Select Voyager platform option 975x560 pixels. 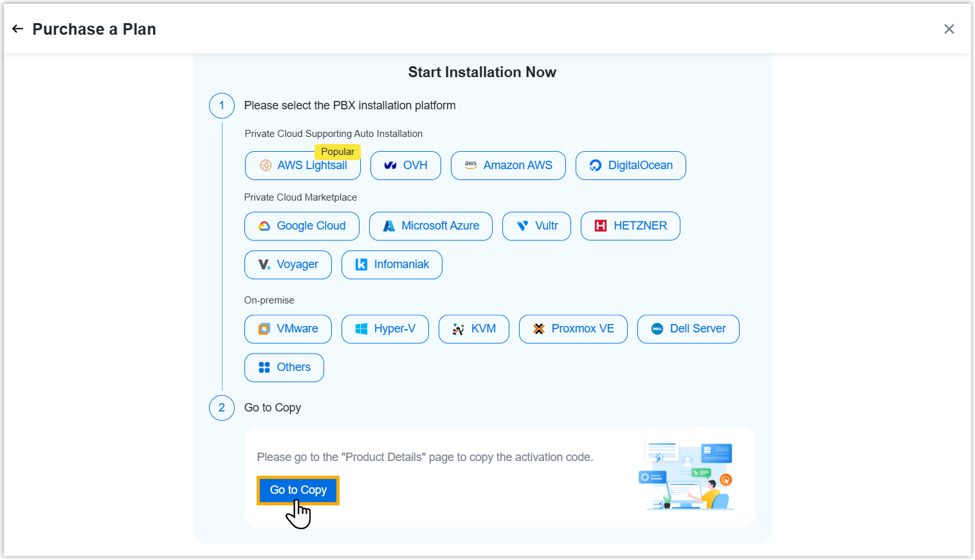point(287,265)
